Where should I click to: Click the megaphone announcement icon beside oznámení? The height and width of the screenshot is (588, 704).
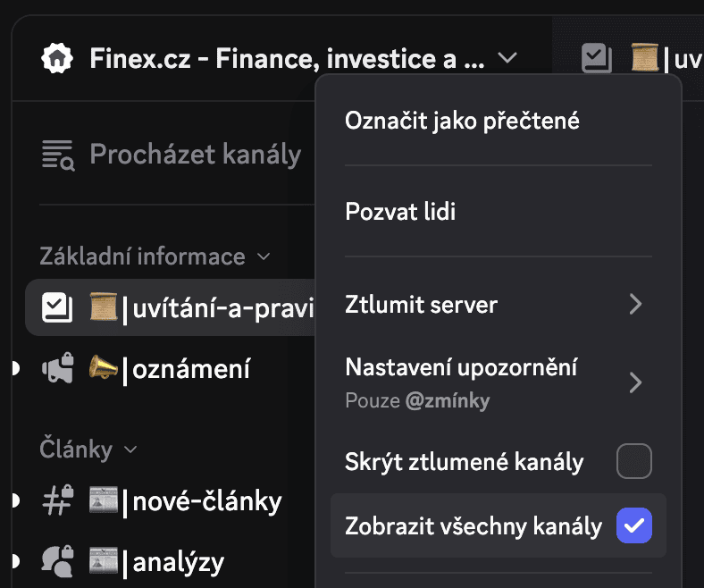click(57, 368)
